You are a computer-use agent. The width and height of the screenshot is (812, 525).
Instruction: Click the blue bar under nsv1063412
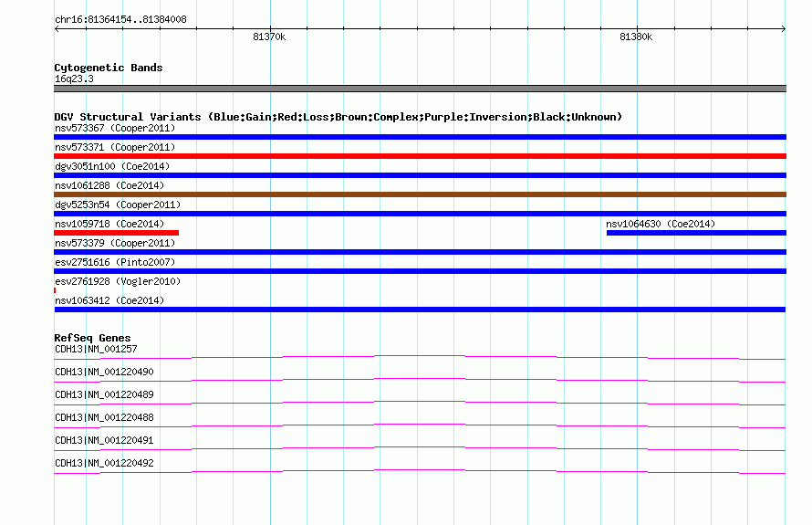click(x=420, y=310)
